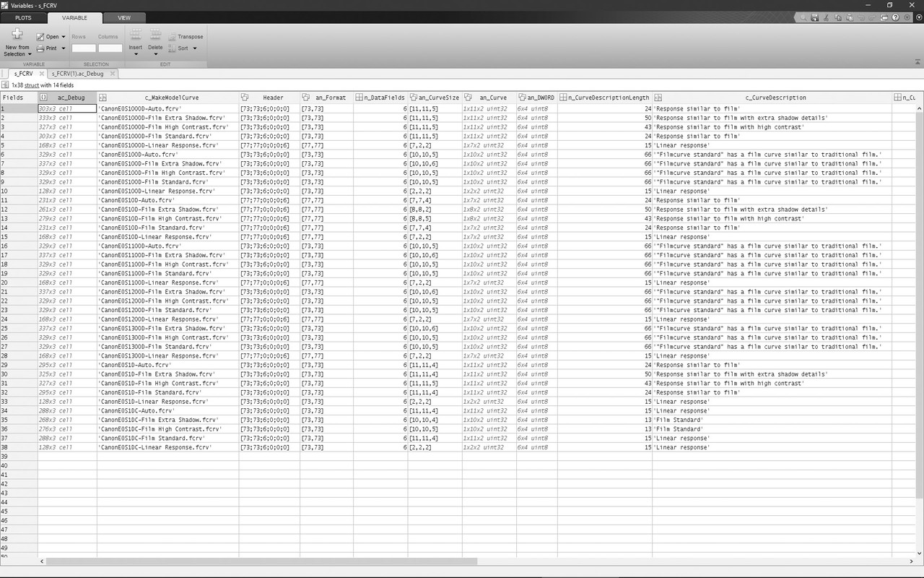
Task: Click the 'struct' link in the info bar
Action: (32, 85)
